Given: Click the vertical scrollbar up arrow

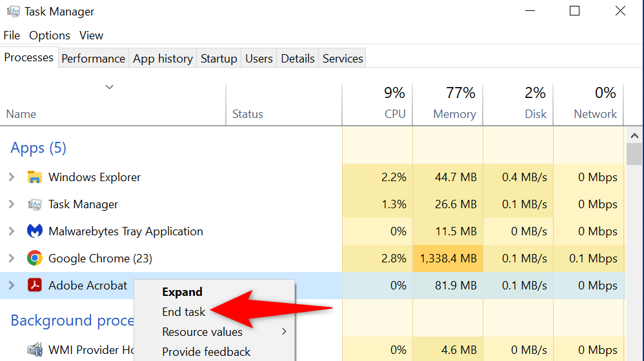Looking at the screenshot, I should [634, 136].
